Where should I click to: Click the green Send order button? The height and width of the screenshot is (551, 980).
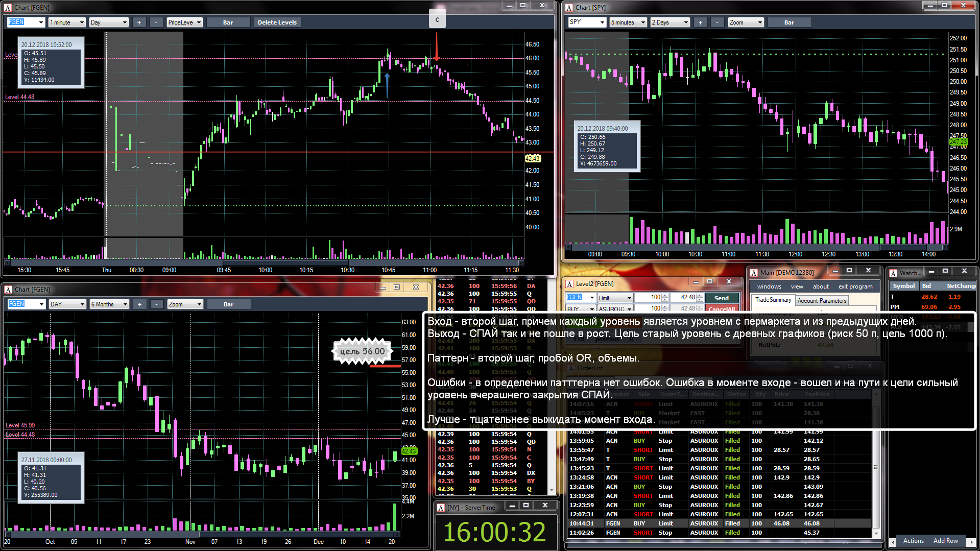[722, 298]
